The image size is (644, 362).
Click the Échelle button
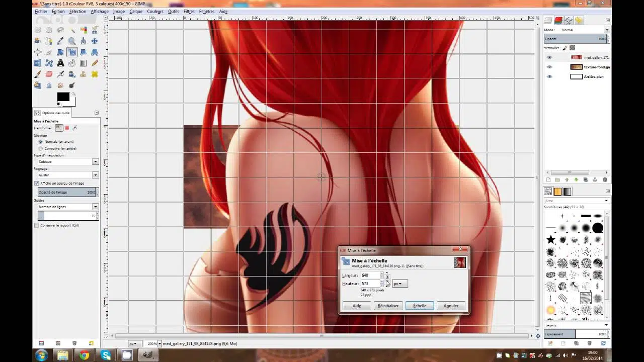(420, 306)
